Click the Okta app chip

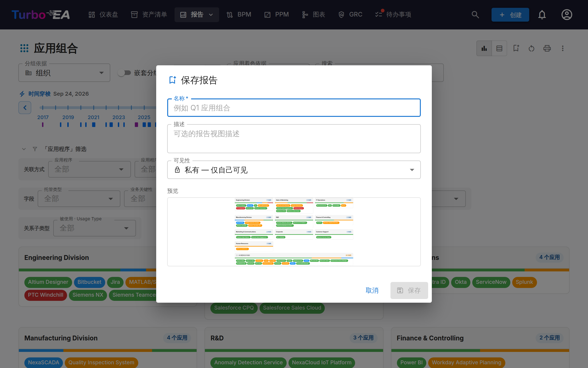pyautogui.click(x=461, y=282)
